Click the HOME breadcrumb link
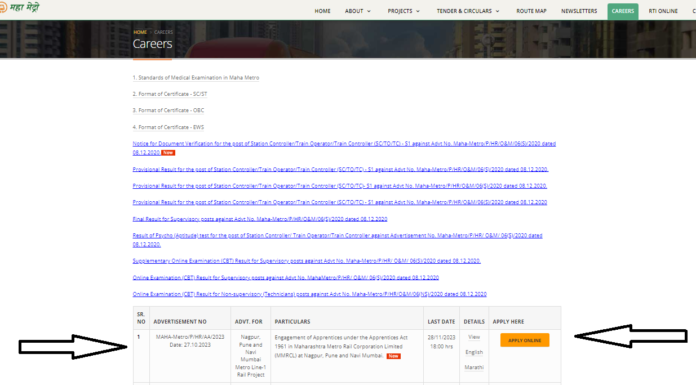 point(140,32)
